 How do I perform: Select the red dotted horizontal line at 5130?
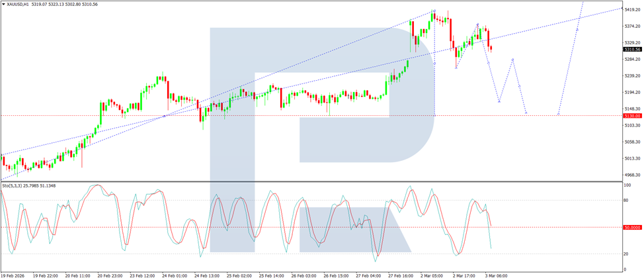[x=311, y=116]
